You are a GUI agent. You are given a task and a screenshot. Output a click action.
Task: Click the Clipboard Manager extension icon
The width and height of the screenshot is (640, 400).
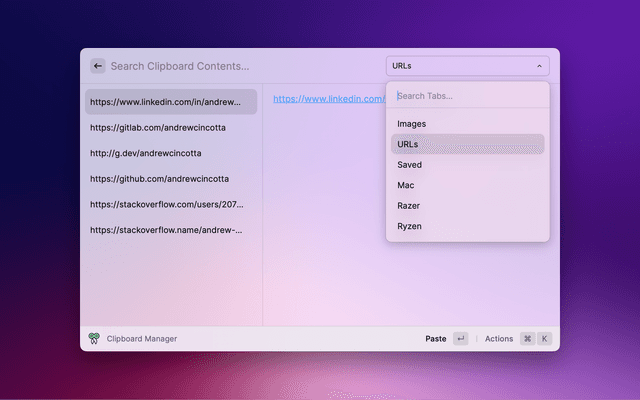(94, 339)
